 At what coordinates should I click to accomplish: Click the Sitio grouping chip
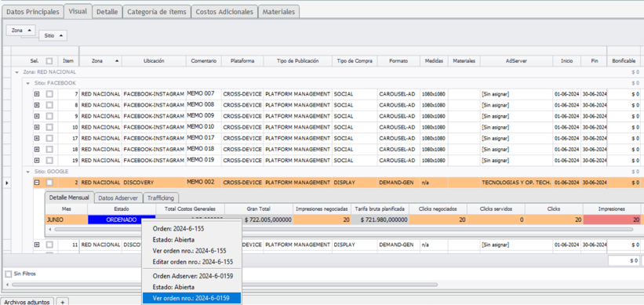[x=53, y=36]
